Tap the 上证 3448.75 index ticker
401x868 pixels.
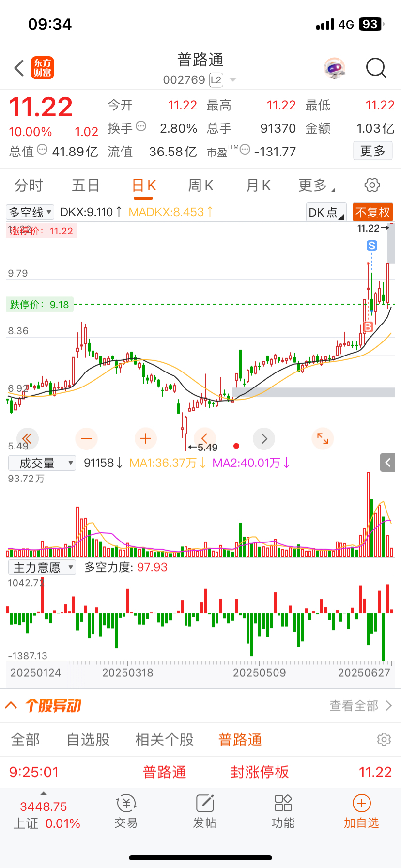point(46,815)
